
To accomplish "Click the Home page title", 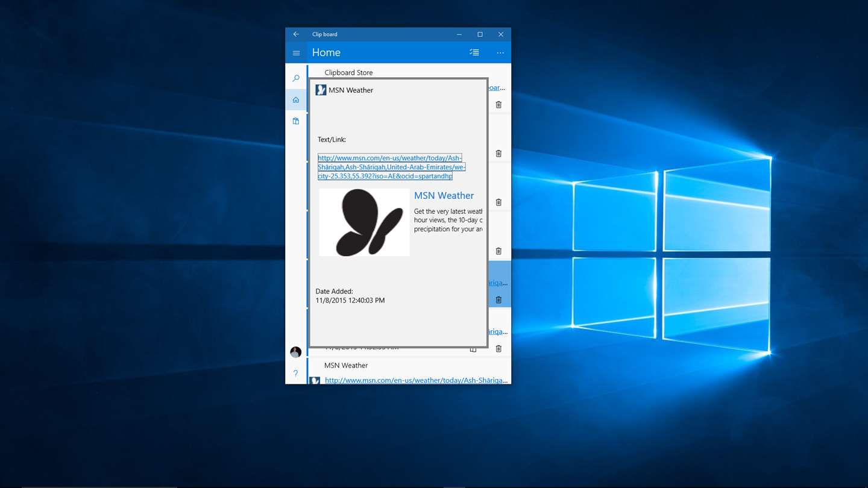I will (326, 52).
